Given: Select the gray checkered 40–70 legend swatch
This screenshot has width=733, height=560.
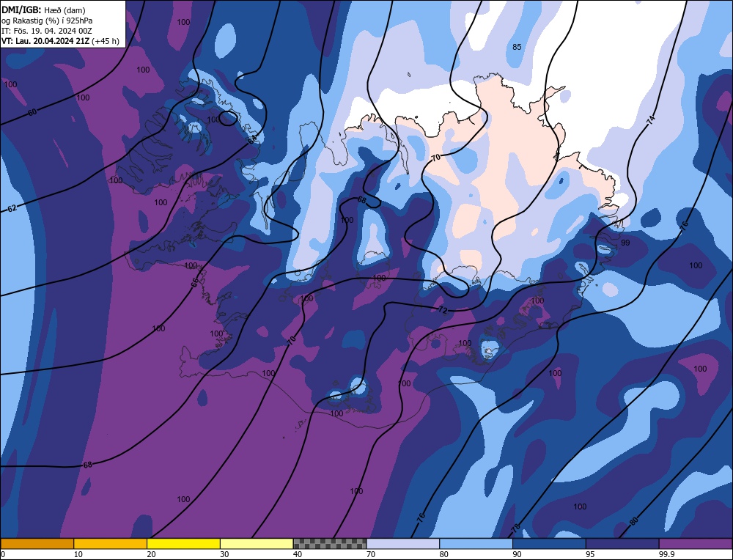Looking at the screenshot, I should tap(330, 543).
